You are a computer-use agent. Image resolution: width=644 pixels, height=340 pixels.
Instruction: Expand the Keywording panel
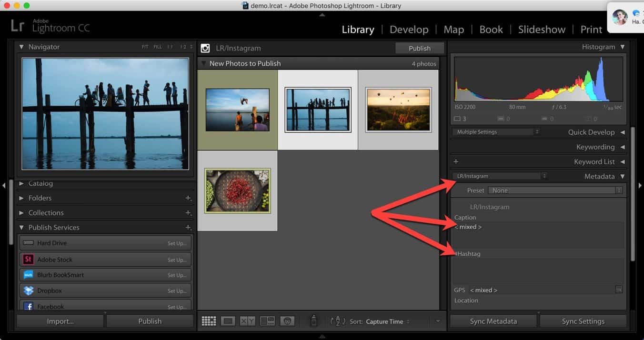point(623,147)
